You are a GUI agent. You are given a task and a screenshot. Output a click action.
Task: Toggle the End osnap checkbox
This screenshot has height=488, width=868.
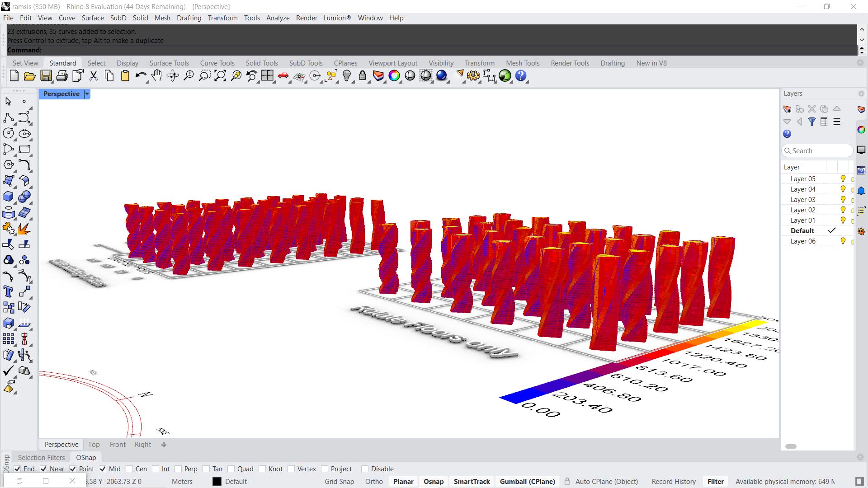click(17, 469)
